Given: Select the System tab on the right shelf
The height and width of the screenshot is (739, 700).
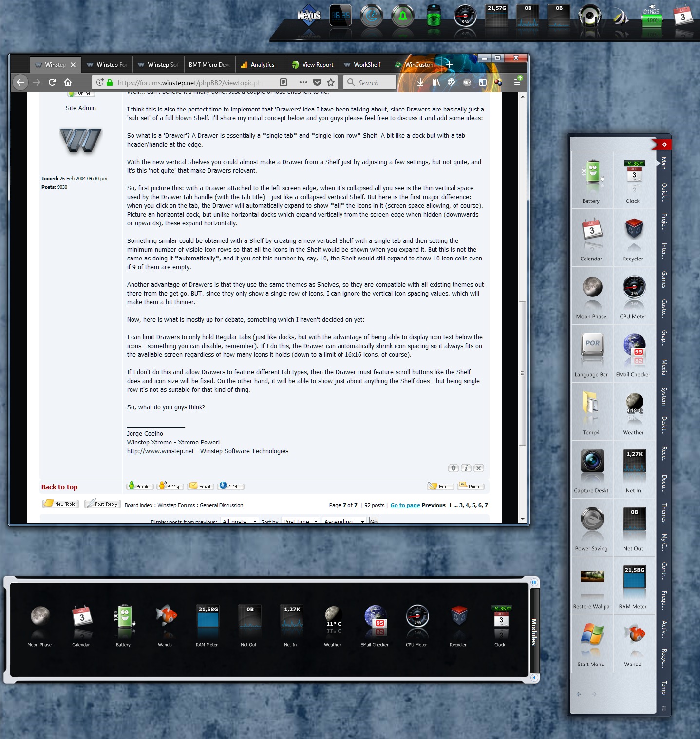Looking at the screenshot, I should click(664, 396).
